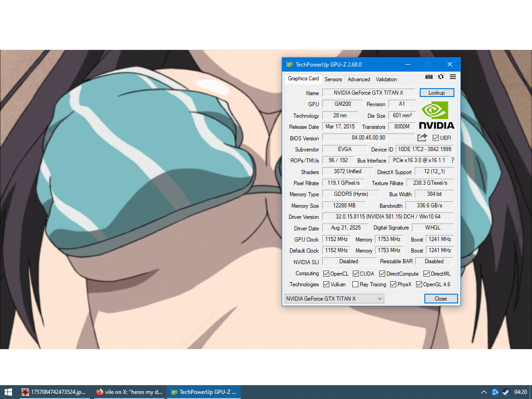
Task: Click the Bus Interface question mark
Action: coord(452,160)
